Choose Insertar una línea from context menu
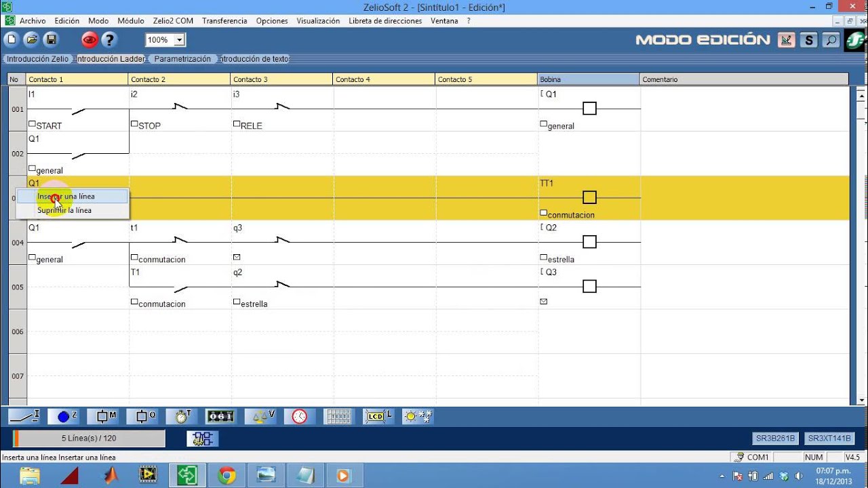868x488 pixels. point(72,197)
